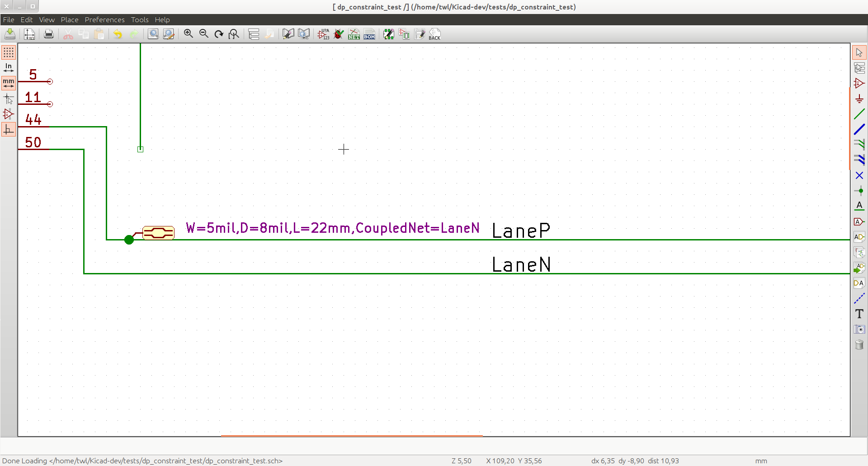
Task: Switch units to inches
Action: pos(9,68)
